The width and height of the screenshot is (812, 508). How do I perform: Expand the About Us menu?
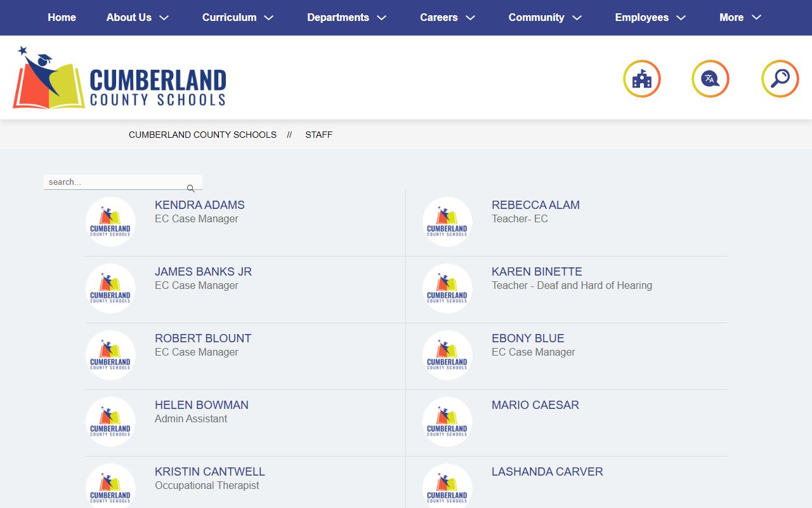pos(138,18)
